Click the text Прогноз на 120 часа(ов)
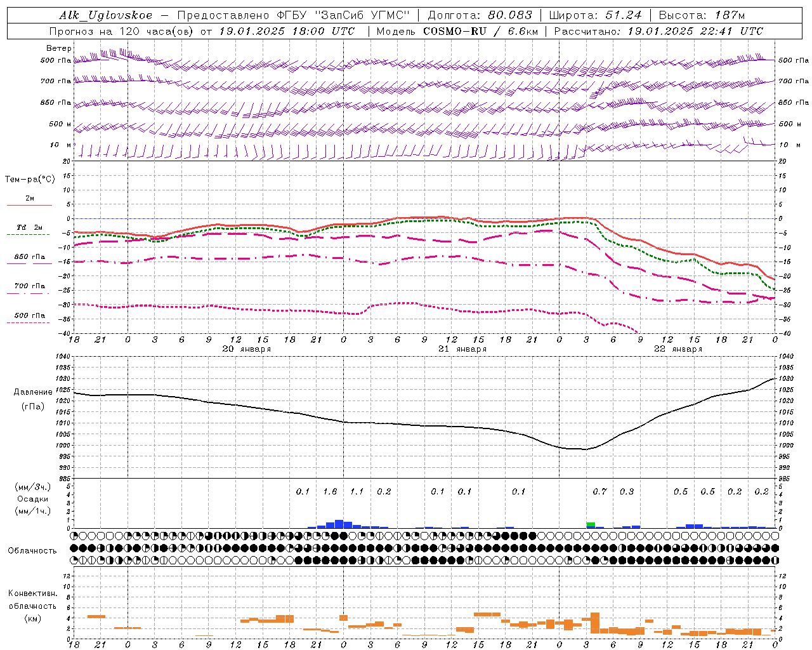 click(122, 31)
